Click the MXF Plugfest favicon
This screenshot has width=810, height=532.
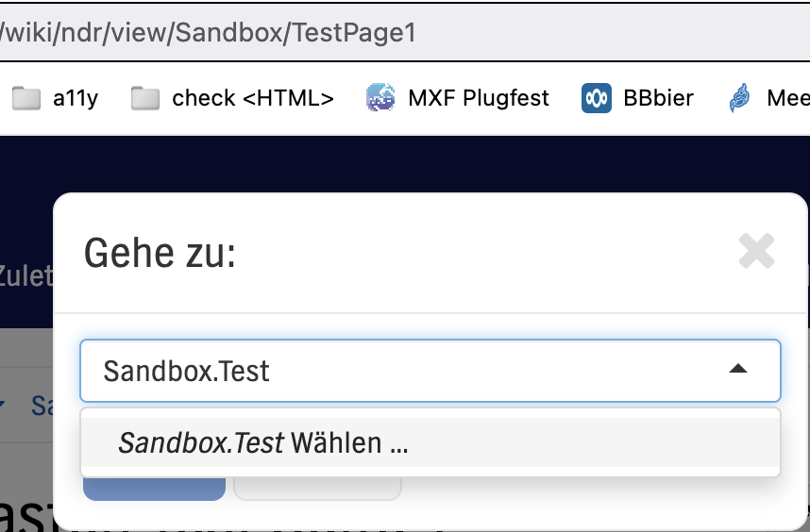(x=380, y=98)
